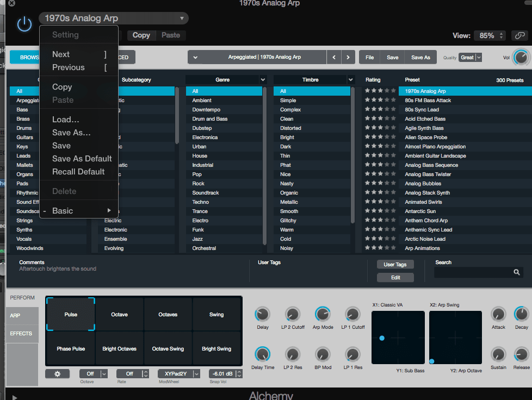Select the Octave performance pad
The image size is (532, 400).
120,314
